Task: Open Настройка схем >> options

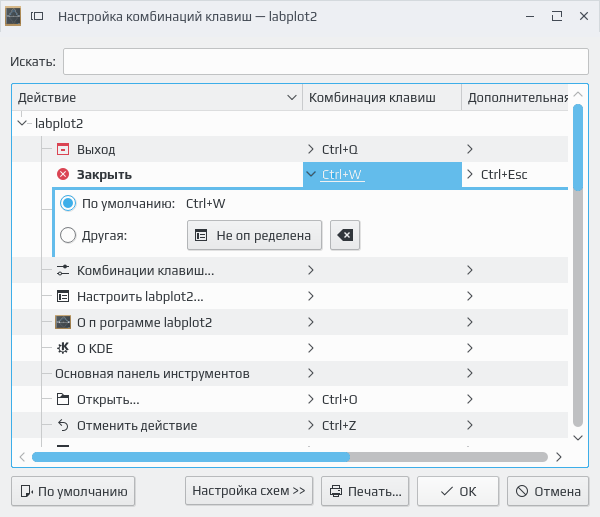Action: tap(249, 491)
